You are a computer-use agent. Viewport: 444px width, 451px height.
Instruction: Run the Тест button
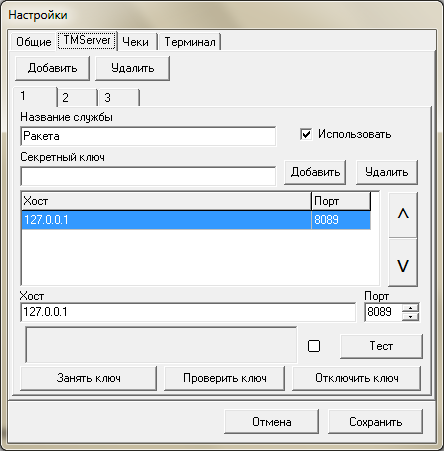tap(381, 346)
